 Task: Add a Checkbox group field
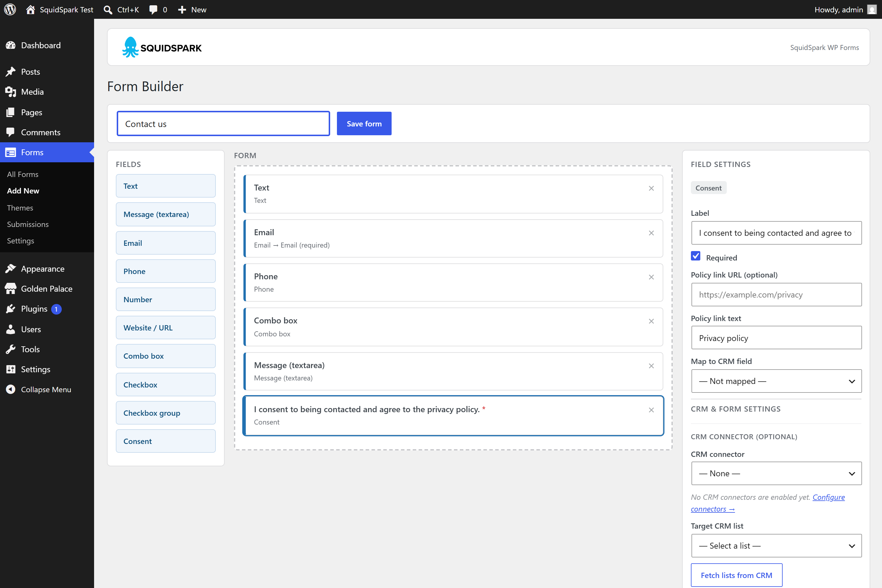(166, 413)
